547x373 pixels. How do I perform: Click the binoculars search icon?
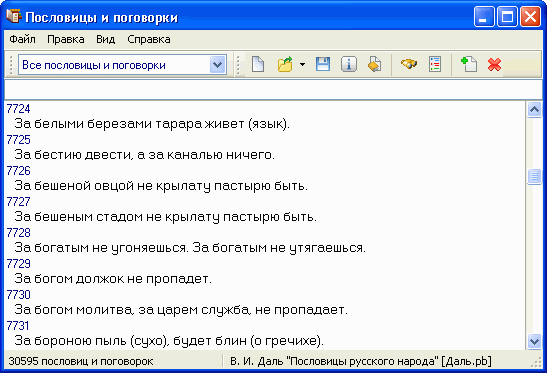click(x=409, y=64)
